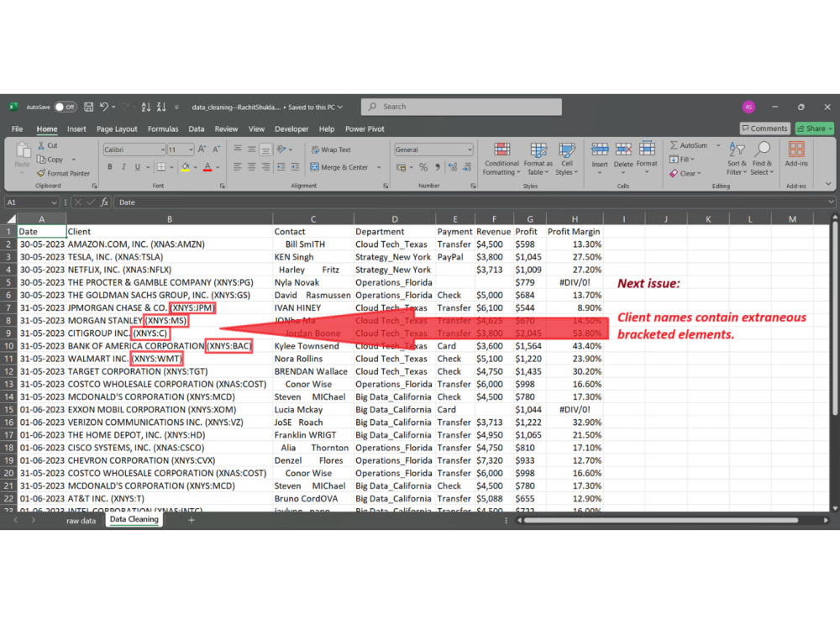Click the horizontal scrollbar
Viewport: 840px width, 630px height.
coord(661,520)
